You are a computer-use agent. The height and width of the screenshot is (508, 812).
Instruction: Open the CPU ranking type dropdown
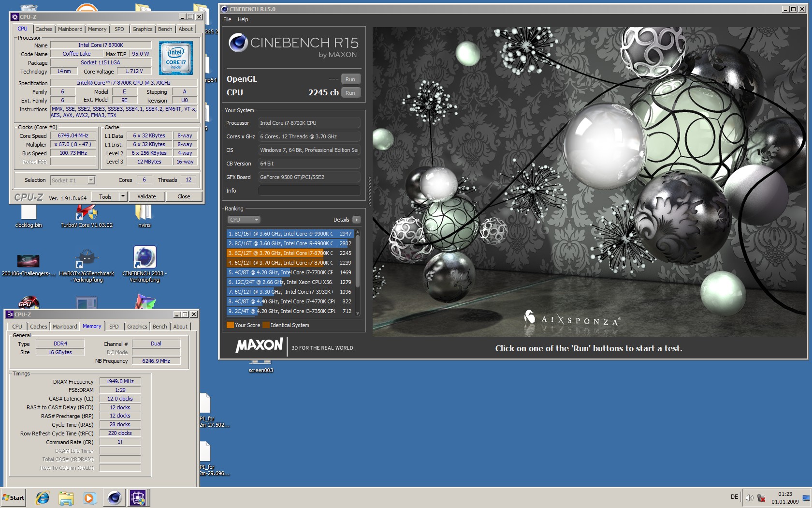tap(244, 220)
